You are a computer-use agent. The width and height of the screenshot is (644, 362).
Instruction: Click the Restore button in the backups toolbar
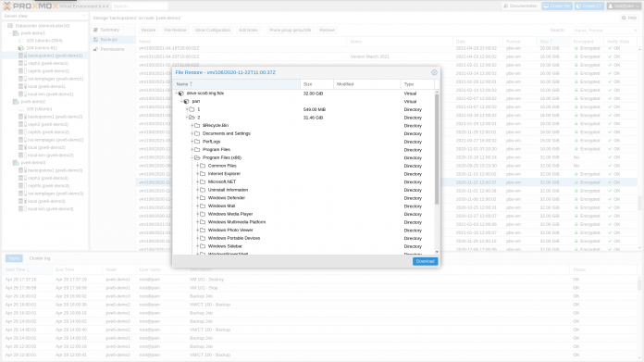[148, 30]
